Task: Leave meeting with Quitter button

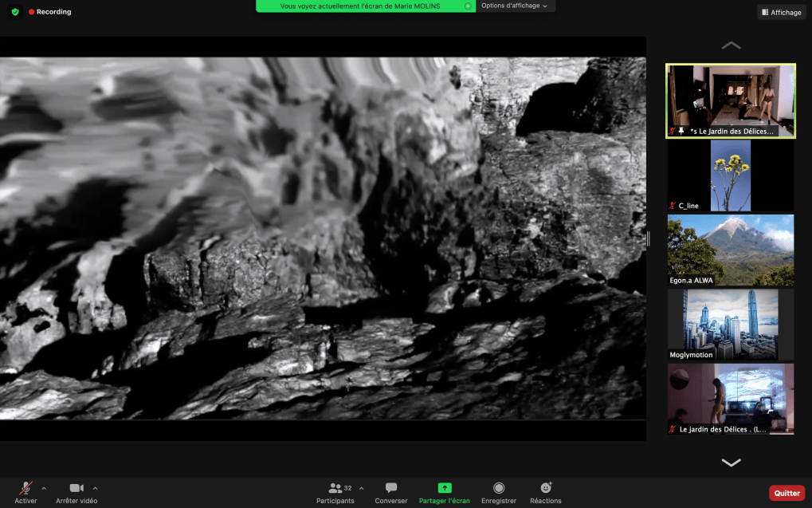Action: [x=786, y=493]
